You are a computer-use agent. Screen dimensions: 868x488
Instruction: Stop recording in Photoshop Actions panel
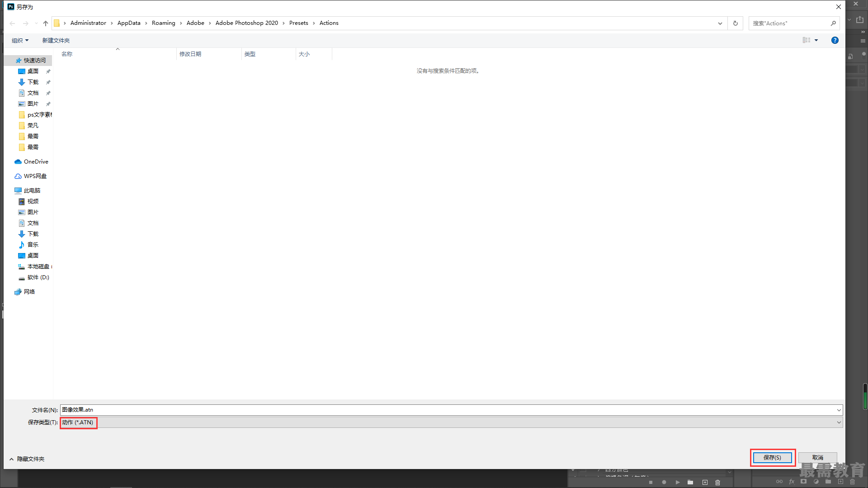(x=651, y=482)
